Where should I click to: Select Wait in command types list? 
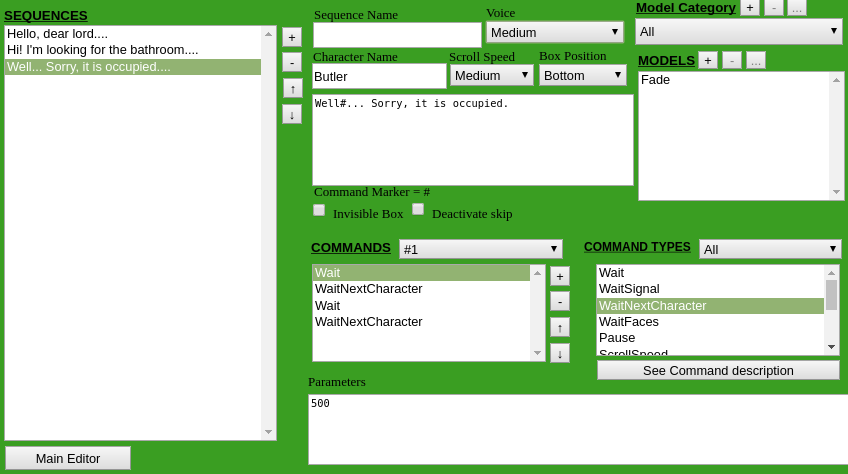tap(710, 273)
